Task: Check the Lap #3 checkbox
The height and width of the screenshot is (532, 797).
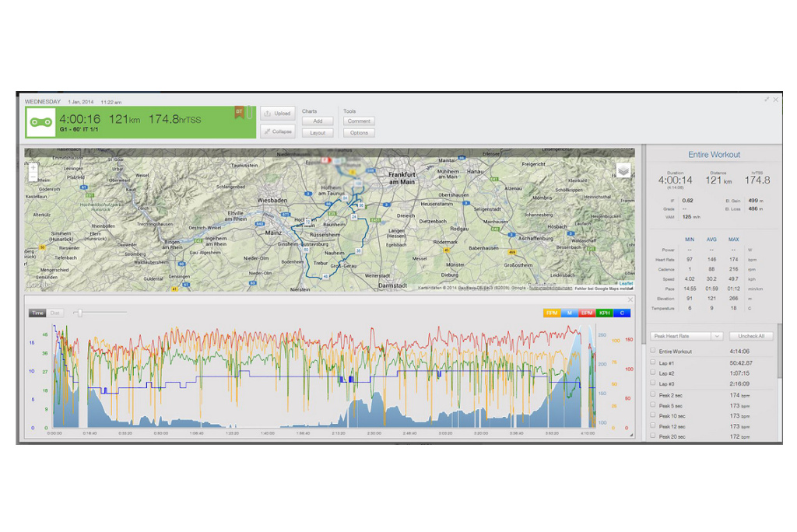Action: (x=653, y=383)
